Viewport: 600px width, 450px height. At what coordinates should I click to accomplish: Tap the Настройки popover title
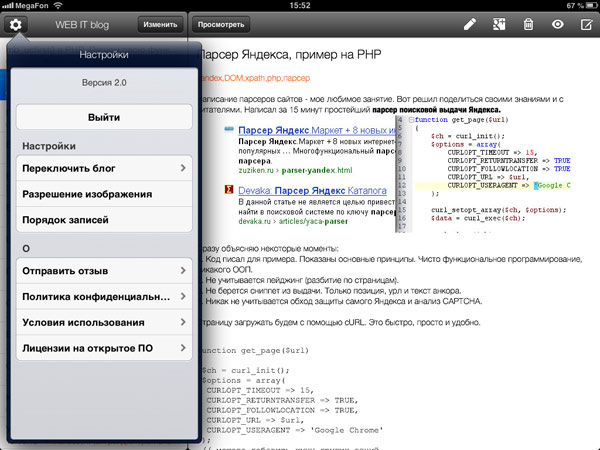pyautogui.click(x=104, y=55)
